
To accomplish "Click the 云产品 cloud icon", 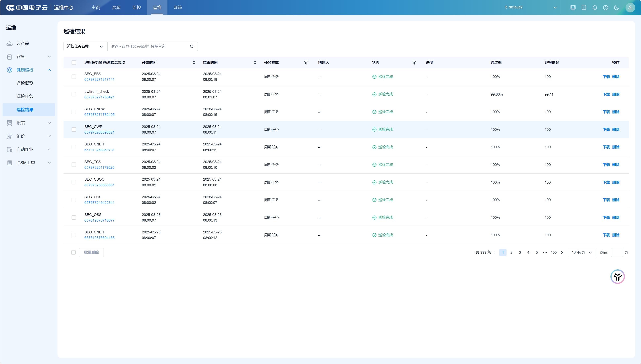I will (9, 44).
